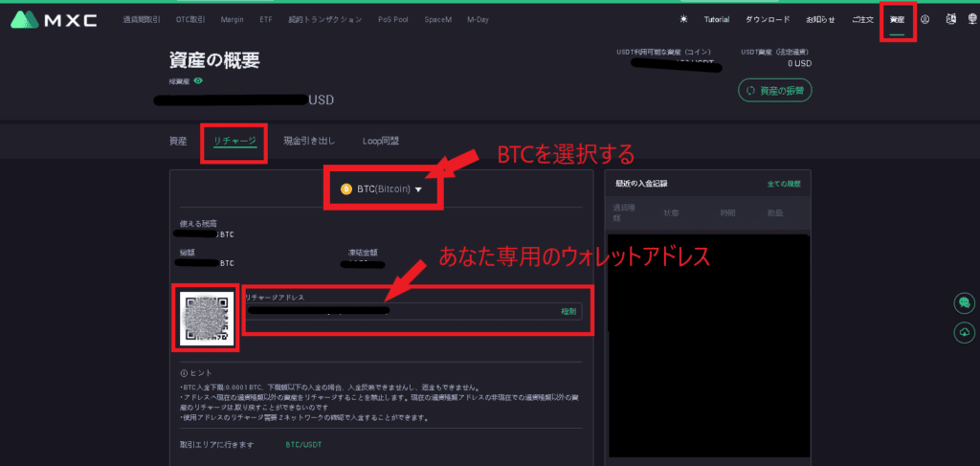Open the ETF menu item

[x=266, y=19]
